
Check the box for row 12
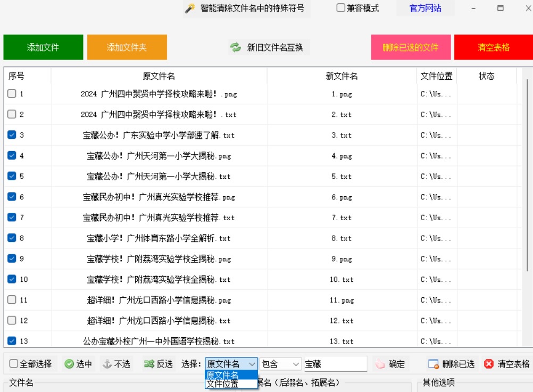click(12, 320)
